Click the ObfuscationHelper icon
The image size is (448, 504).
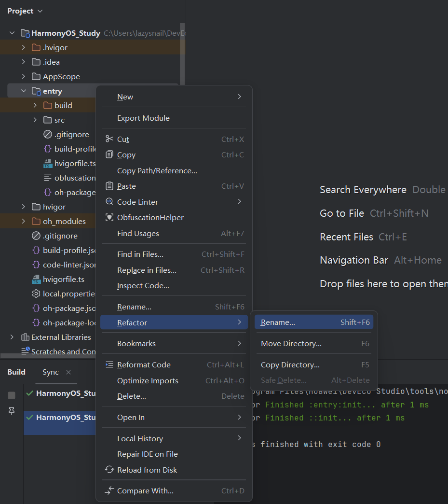point(109,217)
